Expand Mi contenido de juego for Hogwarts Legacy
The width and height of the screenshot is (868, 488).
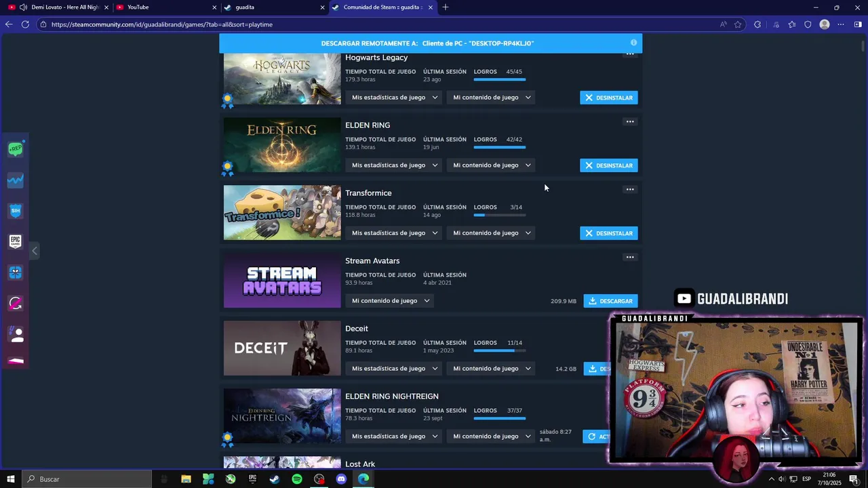(x=492, y=98)
